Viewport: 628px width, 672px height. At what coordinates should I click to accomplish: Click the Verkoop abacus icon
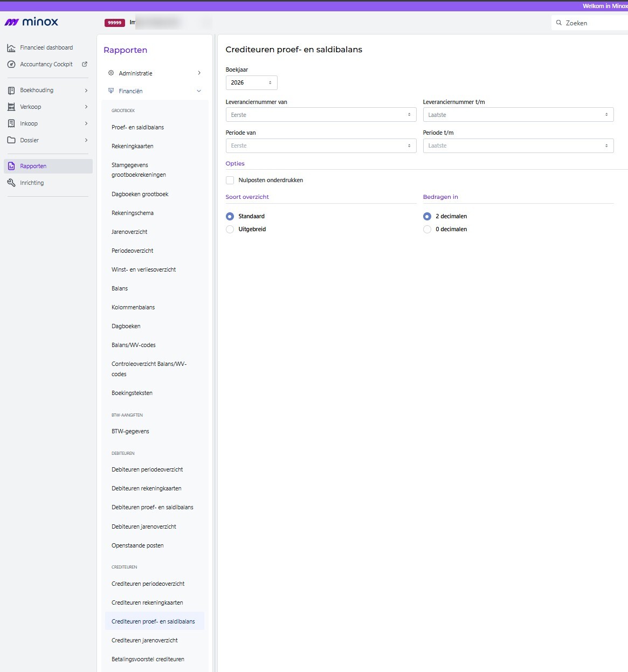point(11,107)
